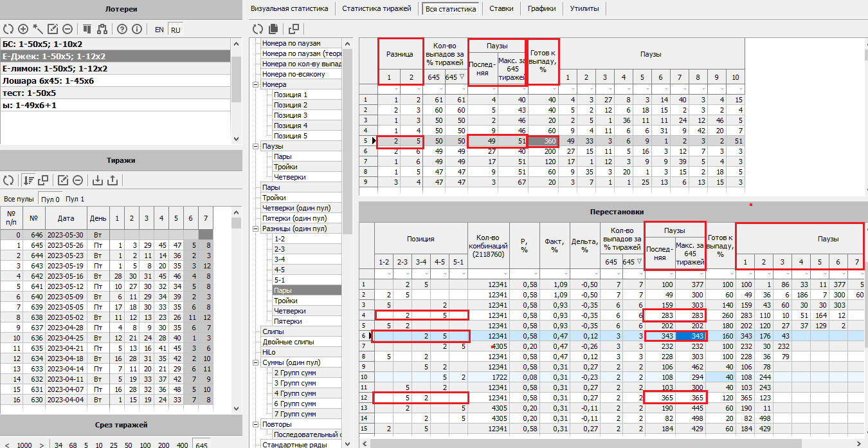Click the Перестановки table horizontal scrollbar
Viewport: 868px width, 448px height.
click(585, 443)
